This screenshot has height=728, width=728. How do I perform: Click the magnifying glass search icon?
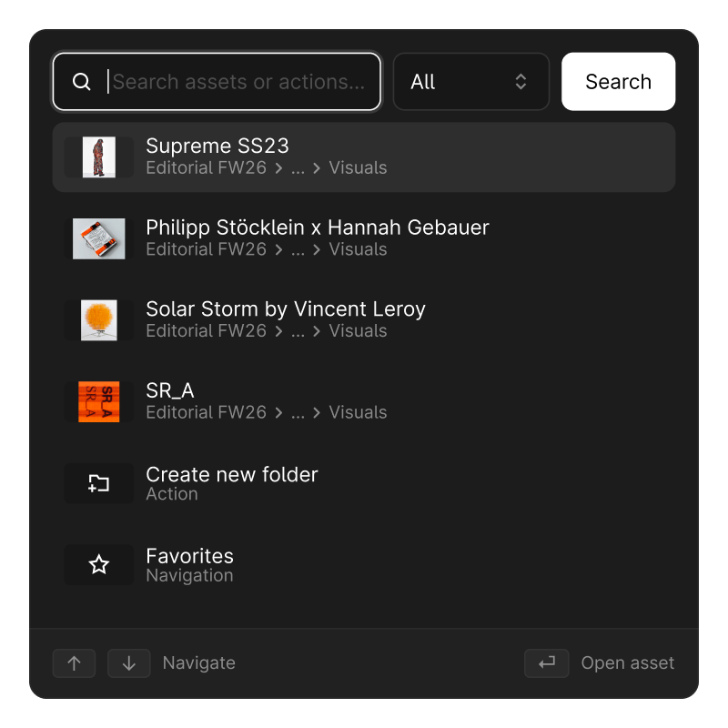82,82
